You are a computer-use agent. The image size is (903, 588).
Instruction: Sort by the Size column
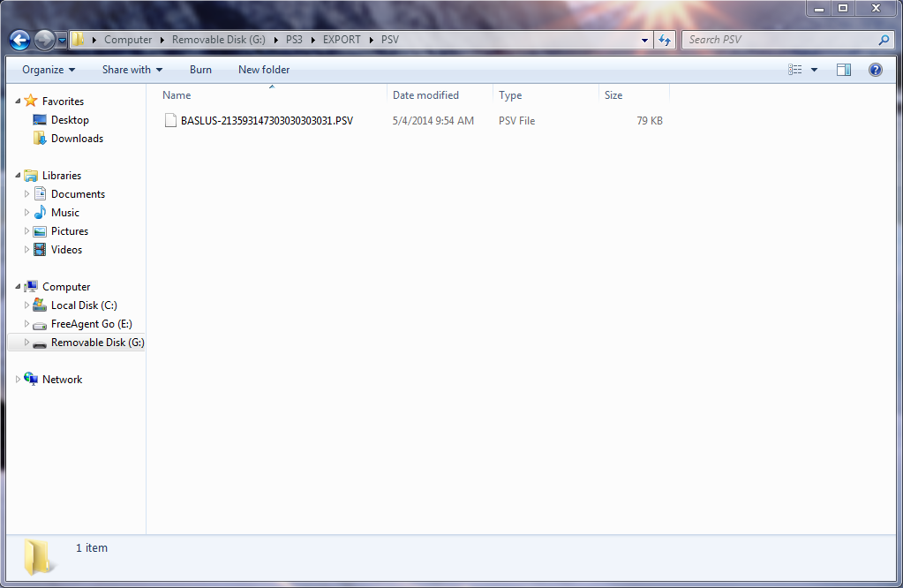pos(634,95)
